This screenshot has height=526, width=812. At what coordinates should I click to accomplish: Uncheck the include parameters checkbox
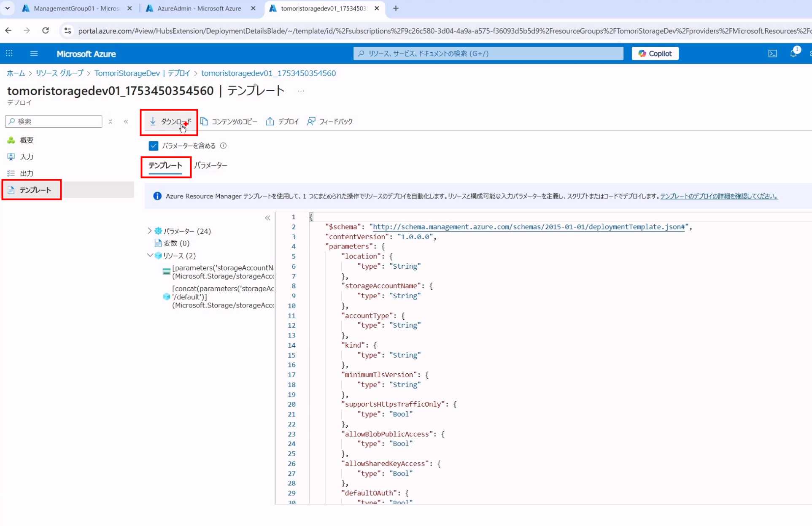point(154,146)
